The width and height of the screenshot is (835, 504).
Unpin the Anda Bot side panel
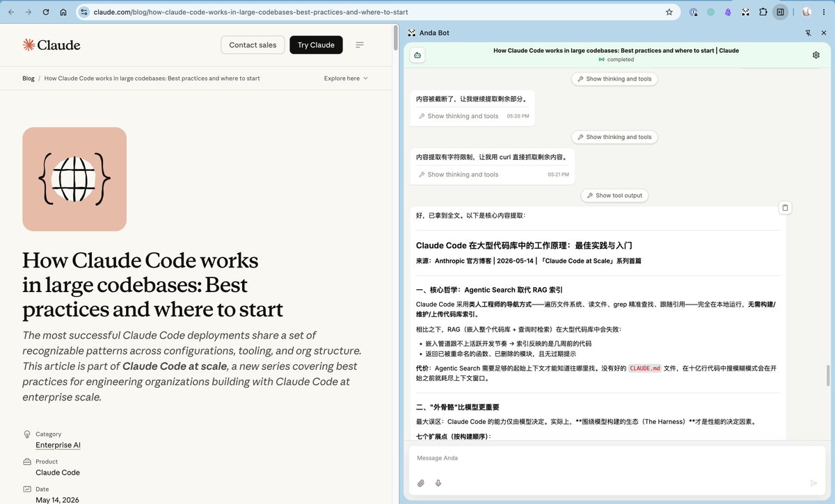[x=809, y=33]
